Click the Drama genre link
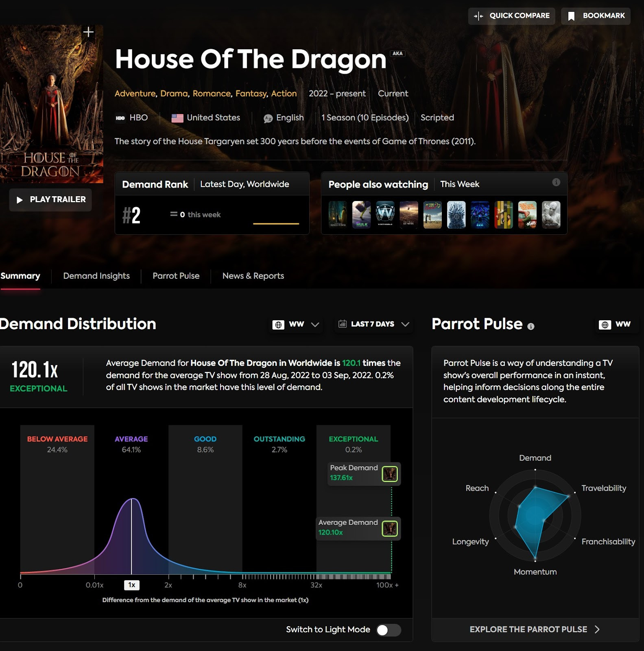The height and width of the screenshot is (651, 644). pos(174,94)
